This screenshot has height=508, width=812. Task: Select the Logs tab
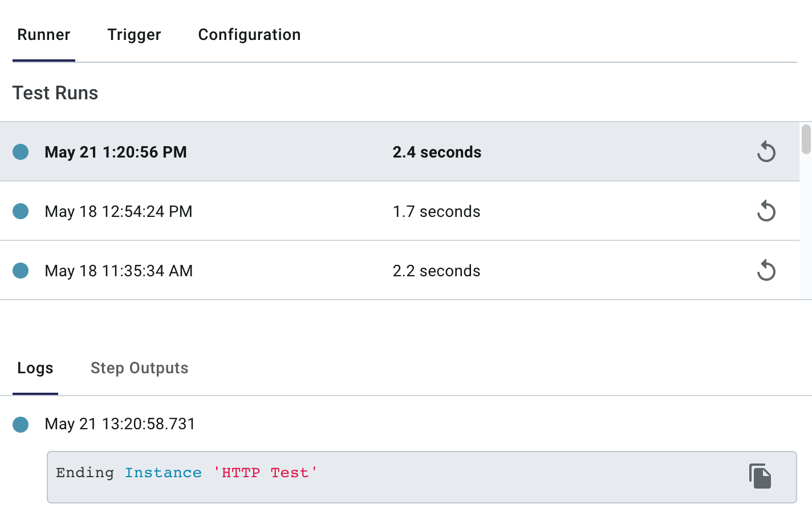click(x=35, y=368)
